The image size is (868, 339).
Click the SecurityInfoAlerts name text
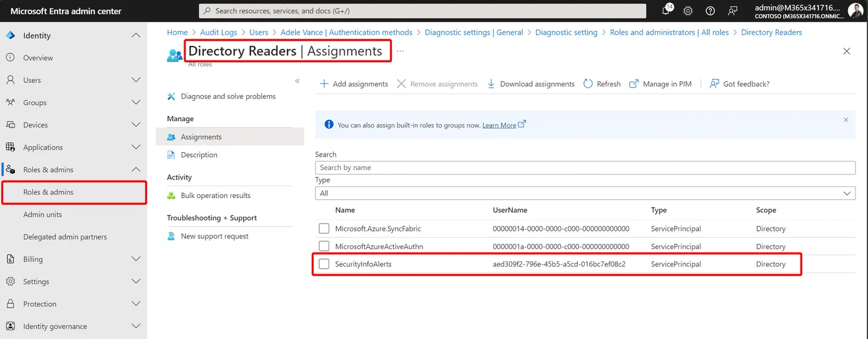(363, 264)
